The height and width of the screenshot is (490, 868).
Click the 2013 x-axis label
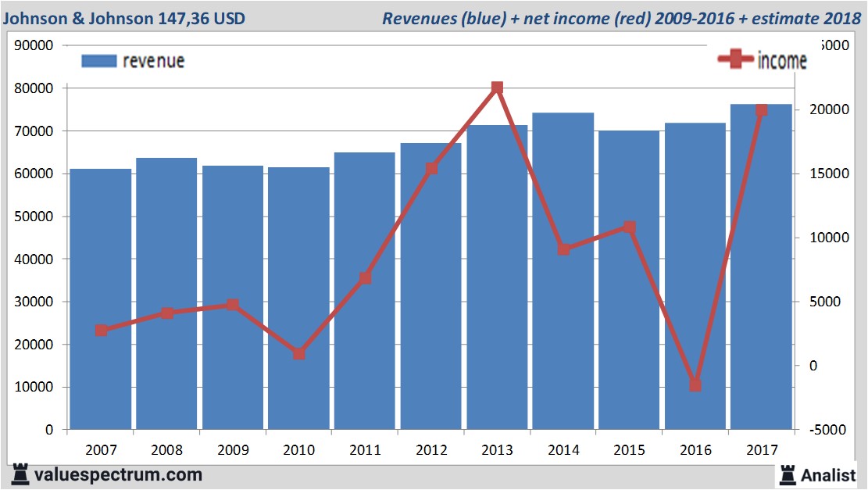coord(497,449)
